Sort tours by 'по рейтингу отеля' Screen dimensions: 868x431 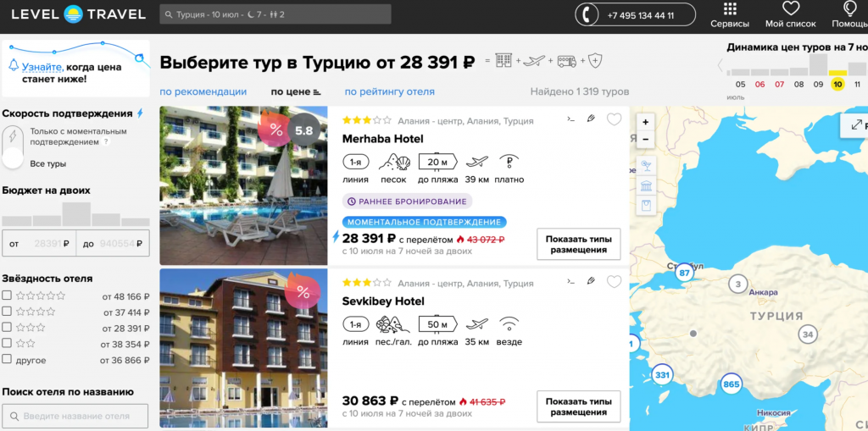tap(389, 91)
